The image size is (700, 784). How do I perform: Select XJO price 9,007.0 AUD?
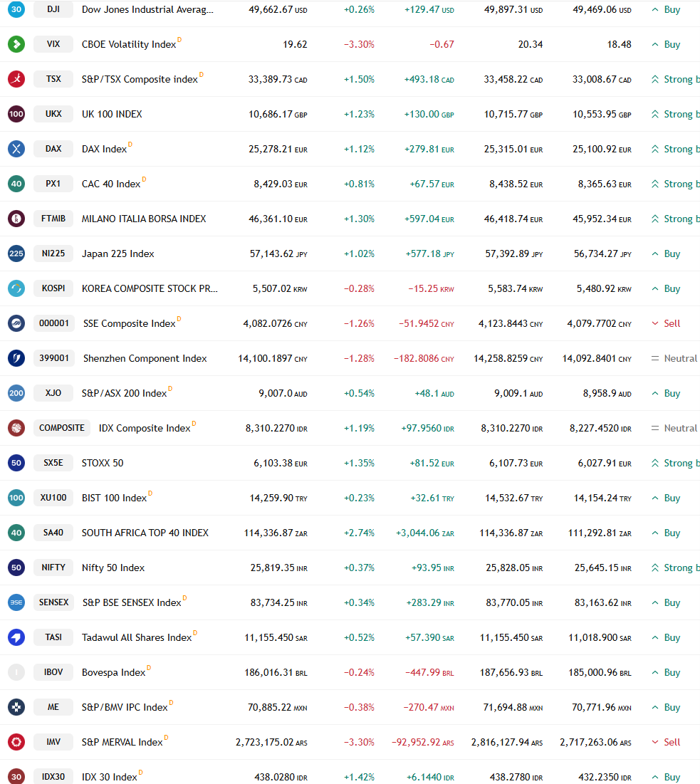283,394
